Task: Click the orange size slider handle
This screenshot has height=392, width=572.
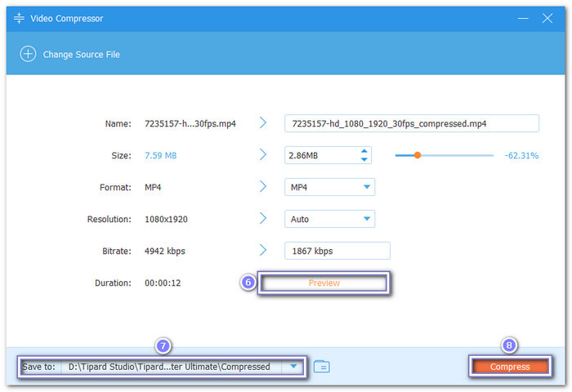Action: pos(417,155)
